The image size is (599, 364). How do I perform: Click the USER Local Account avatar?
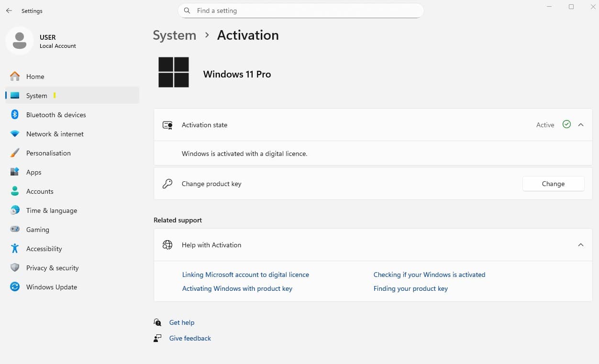19,41
